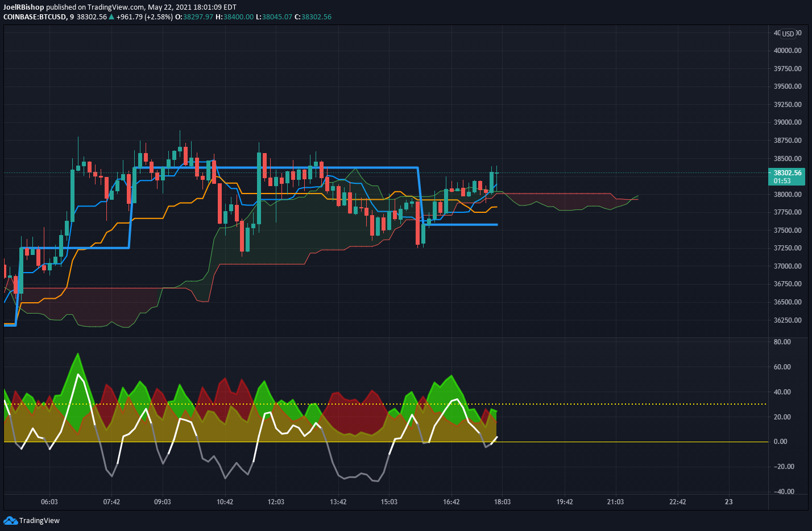The height and width of the screenshot is (531, 812).
Task: Click the TradingView logo icon
Action: coord(10,520)
